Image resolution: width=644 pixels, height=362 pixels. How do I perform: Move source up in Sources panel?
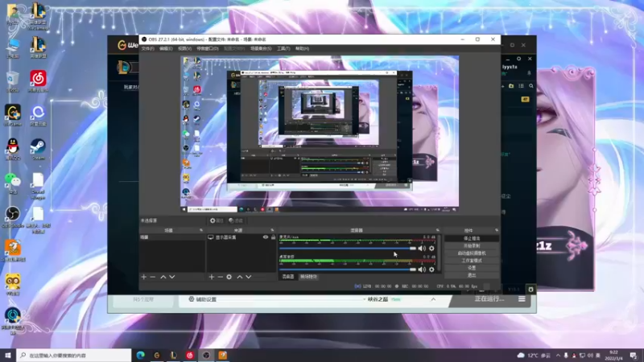tap(240, 277)
